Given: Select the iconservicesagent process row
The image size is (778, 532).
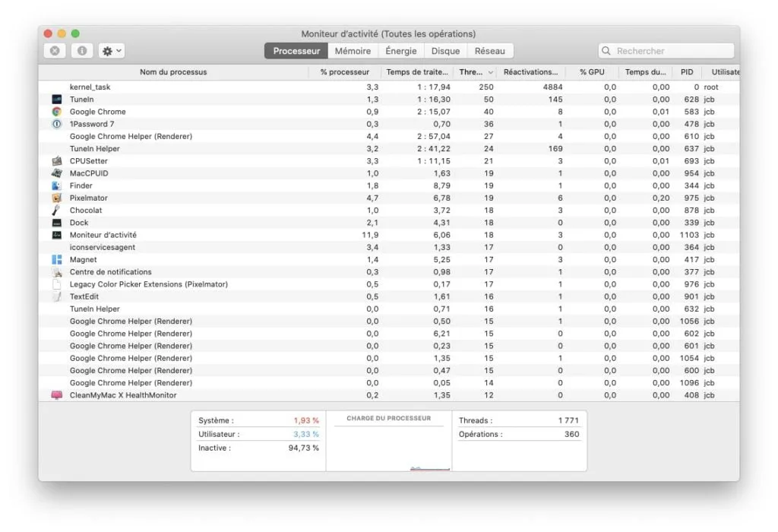Looking at the screenshot, I should click(x=389, y=247).
